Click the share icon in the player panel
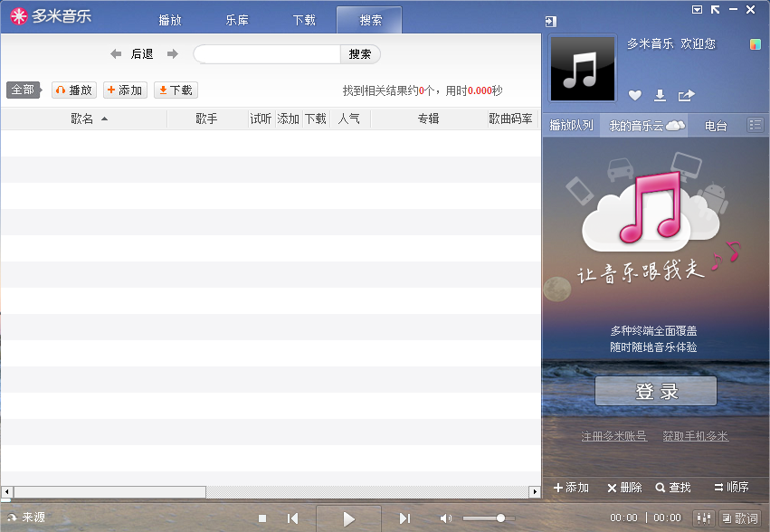The image size is (770, 532). click(x=685, y=95)
